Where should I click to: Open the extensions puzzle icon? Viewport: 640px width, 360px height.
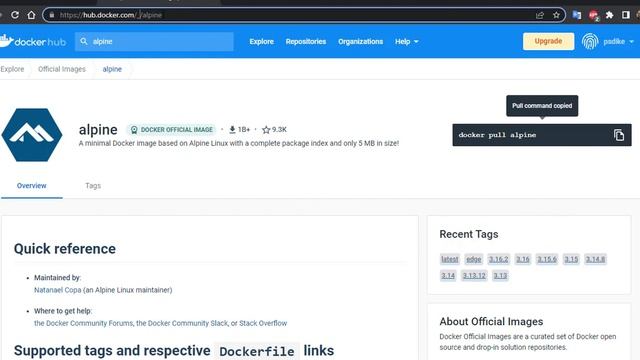[x=609, y=15]
